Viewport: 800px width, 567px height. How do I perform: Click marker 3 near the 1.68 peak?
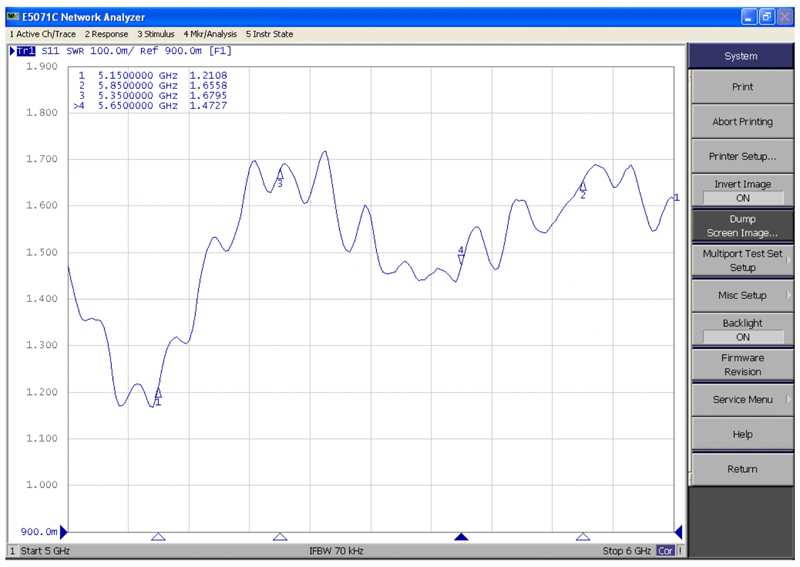pos(280,175)
